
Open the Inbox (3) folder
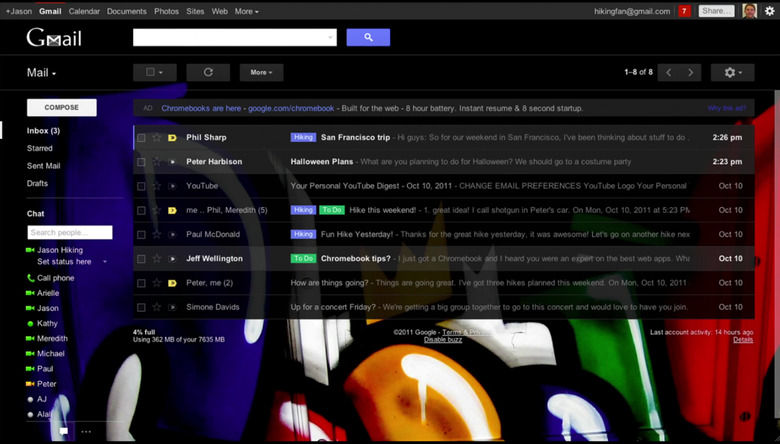point(43,131)
